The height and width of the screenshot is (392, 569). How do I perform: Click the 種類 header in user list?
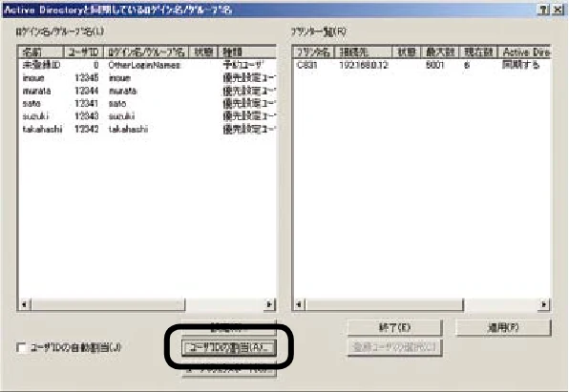246,52
